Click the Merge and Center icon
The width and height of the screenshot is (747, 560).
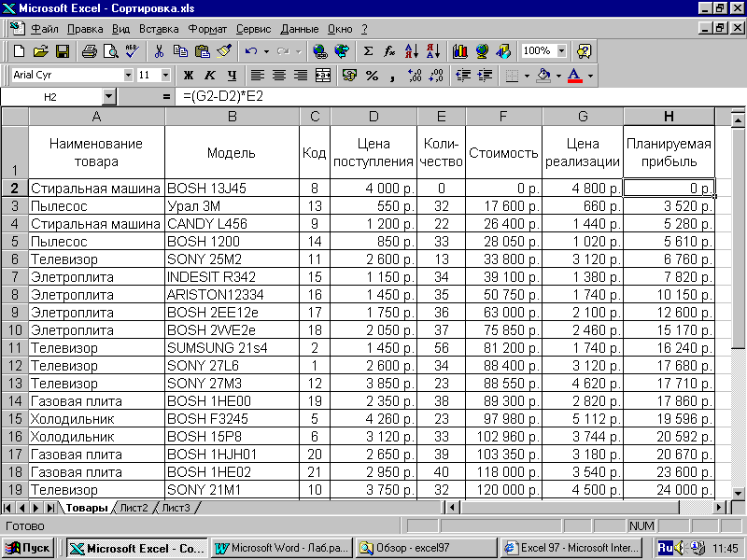tap(323, 75)
